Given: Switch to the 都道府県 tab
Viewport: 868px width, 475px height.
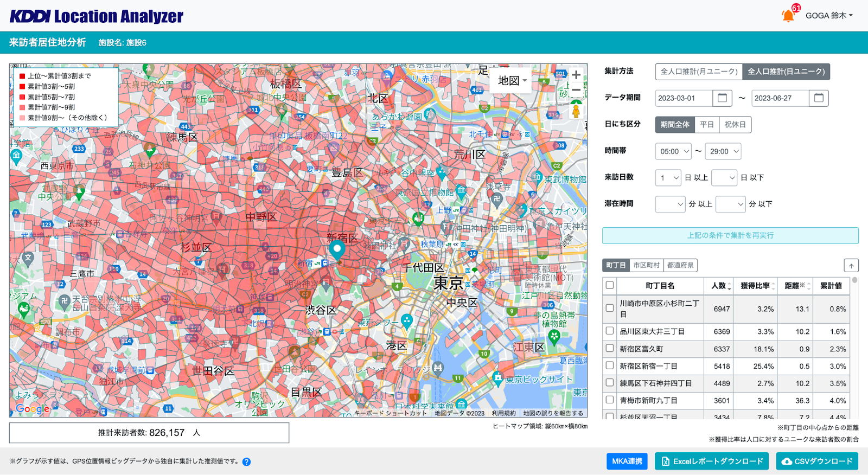Looking at the screenshot, I should pos(680,265).
